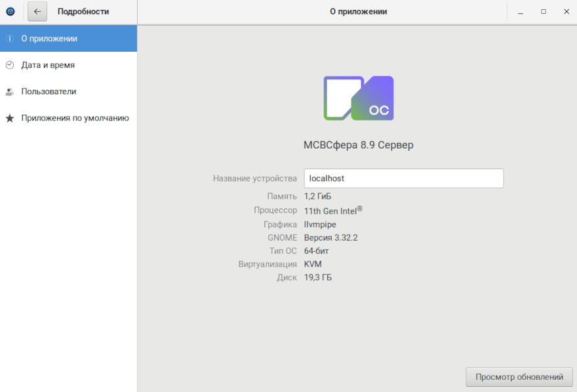Select Пользователи in the sidebar
Image resolution: width=577 pixels, height=392 pixels.
(49, 92)
